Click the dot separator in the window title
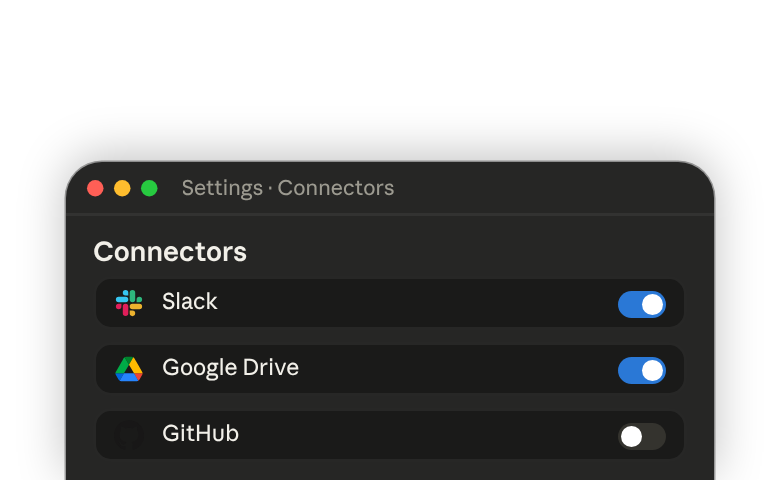 pyautogui.click(x=270, y=189)
